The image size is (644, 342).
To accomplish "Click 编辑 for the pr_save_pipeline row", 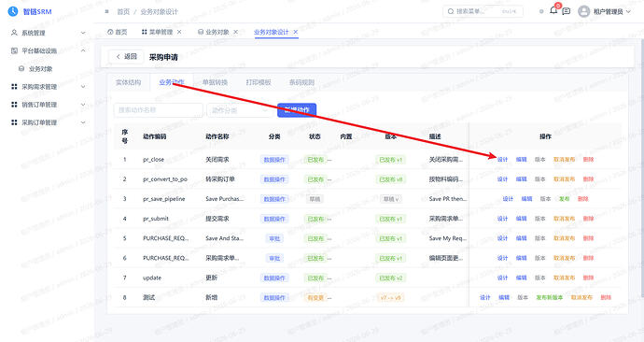I will coord(526,199).
